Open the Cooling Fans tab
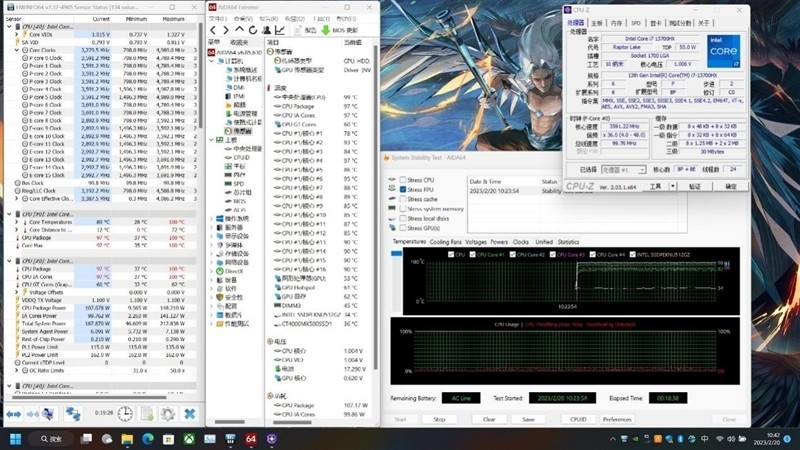The height and width of the screenshot is (450, 800). pos(447,242)
